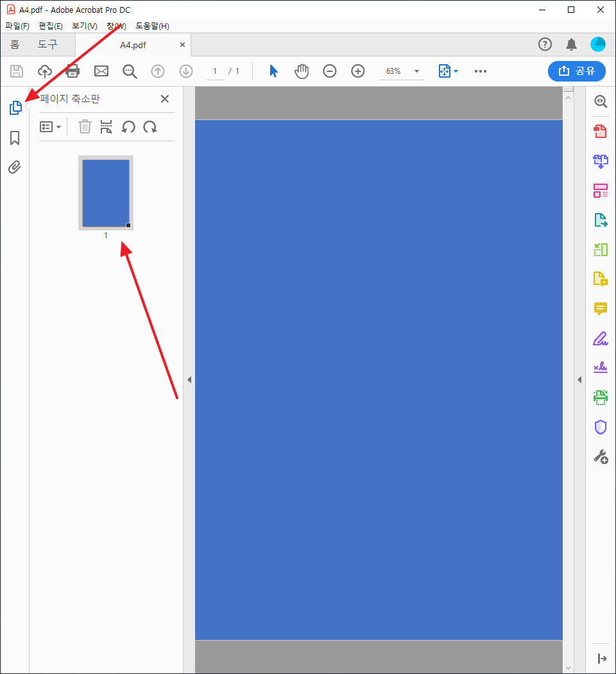Switch to the 홈 tab
The image size is (616, 674).
(15, 44)
